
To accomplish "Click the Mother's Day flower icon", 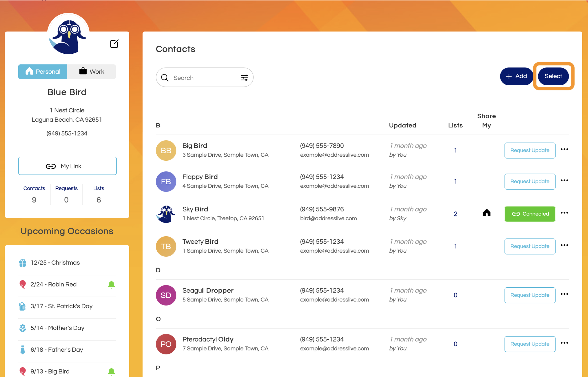I will [x=23, y=328].
